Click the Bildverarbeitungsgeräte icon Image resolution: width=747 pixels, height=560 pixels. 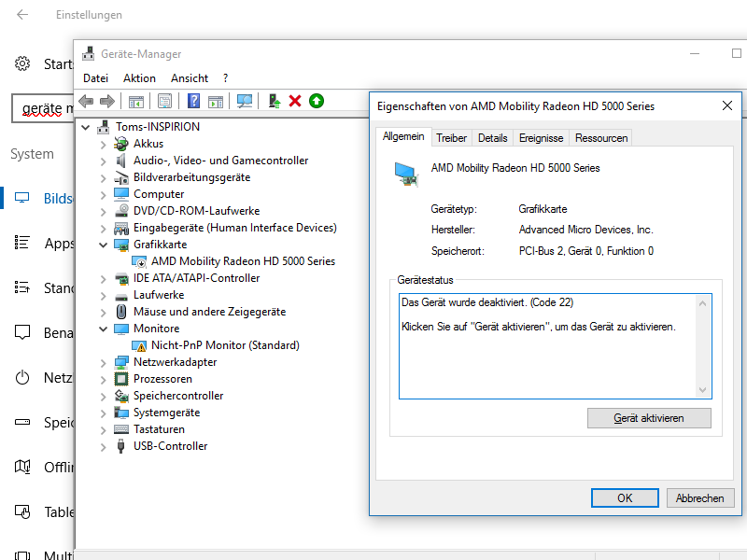[121, 177]
